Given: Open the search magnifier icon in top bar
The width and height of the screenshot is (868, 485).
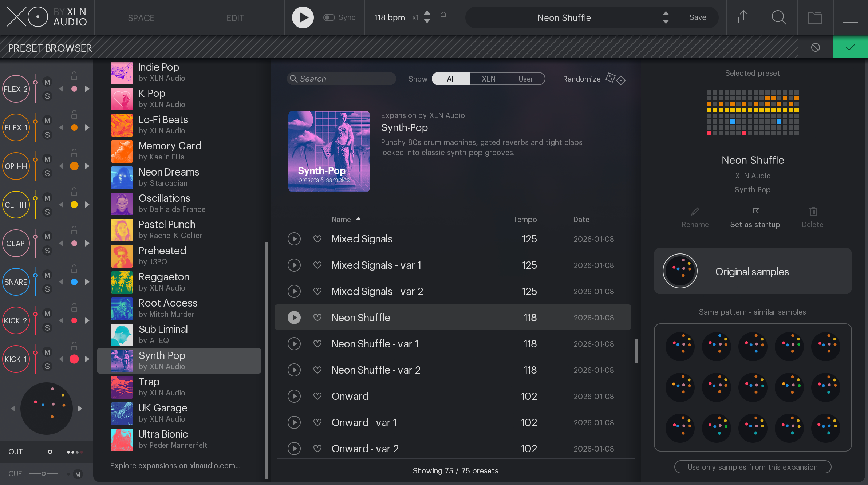Looking at the screenshot, I should pos(779,17).
